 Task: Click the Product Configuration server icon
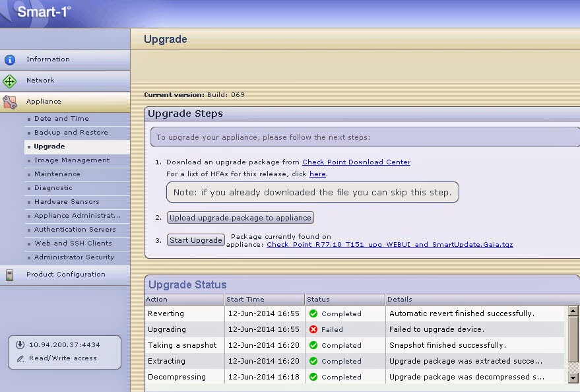(10, 275)
